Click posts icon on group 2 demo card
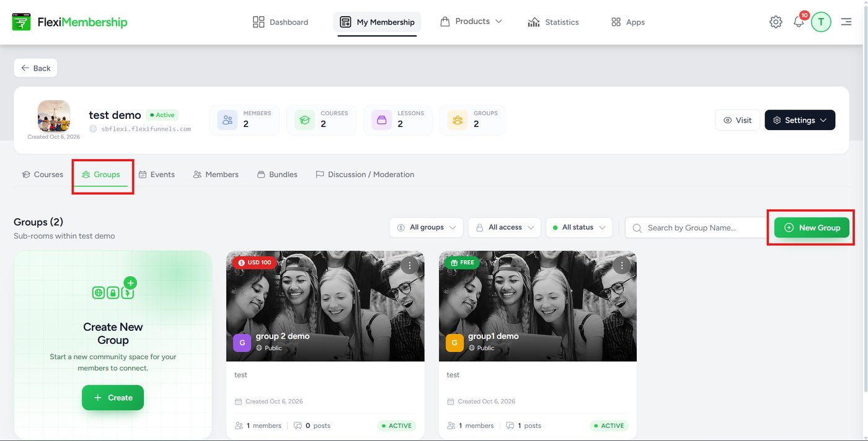The height and width of the screenshot is (441, 868). (298, 426)
